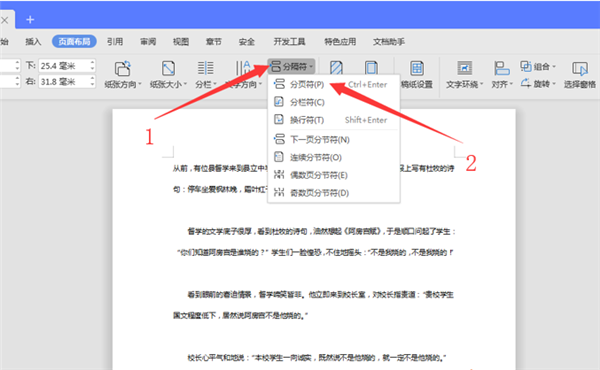This screenshot has height=370, width=600.
Task: Switch to the 安全 tab
Action: 246,41
